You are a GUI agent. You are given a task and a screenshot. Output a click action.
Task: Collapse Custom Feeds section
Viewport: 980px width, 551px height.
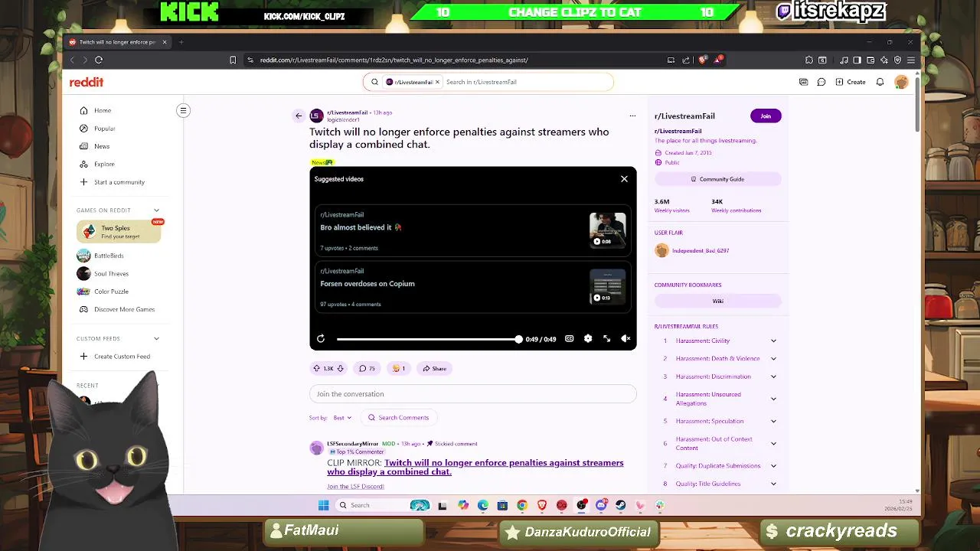[156, 338]
